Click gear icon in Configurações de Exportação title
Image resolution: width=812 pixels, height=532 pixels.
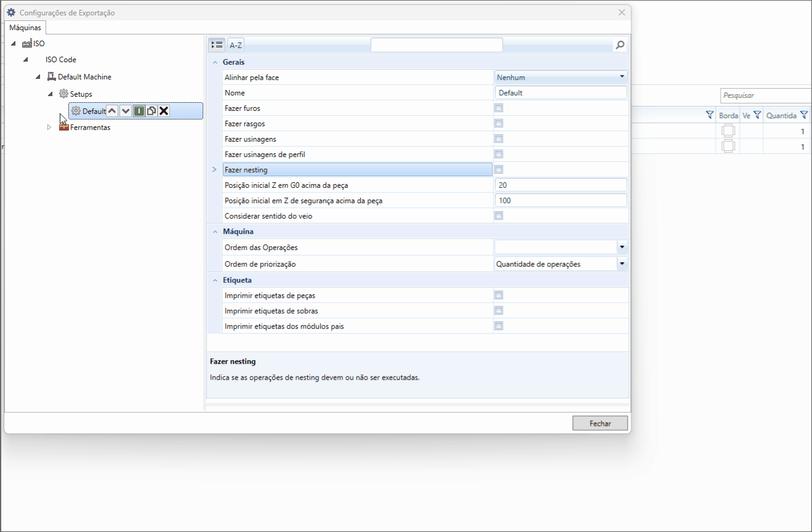point(11,12)
